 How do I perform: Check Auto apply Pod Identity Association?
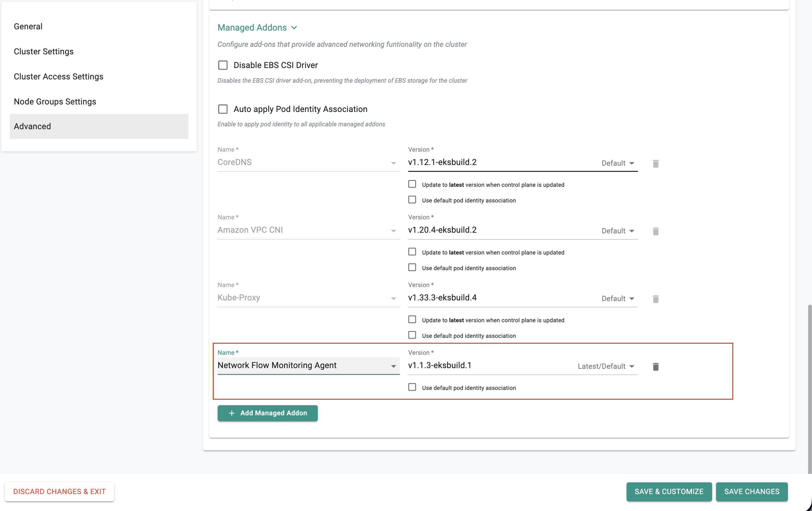pos(223,109)
